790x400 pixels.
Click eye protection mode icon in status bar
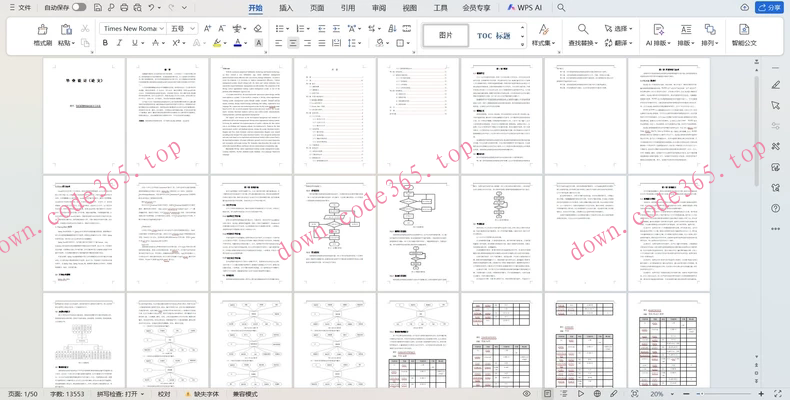(x=526, y=394)
